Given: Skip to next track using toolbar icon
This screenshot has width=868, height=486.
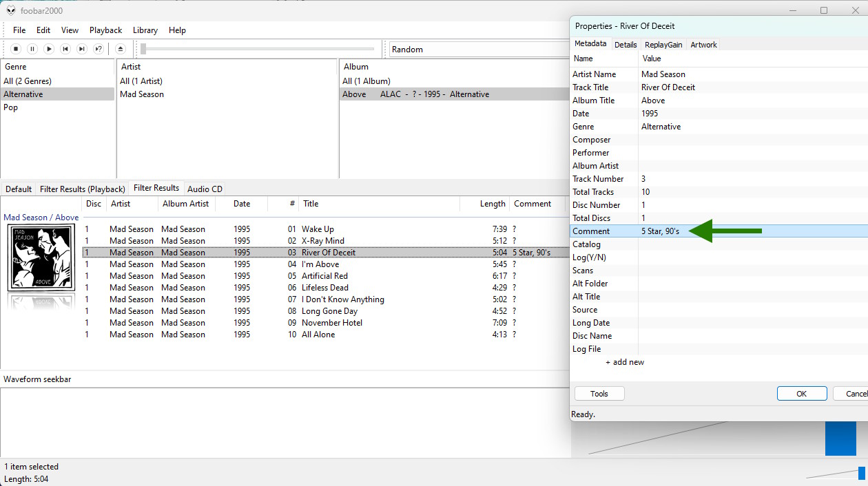Looking at the screenshot, I should click(x=82, y=49).
